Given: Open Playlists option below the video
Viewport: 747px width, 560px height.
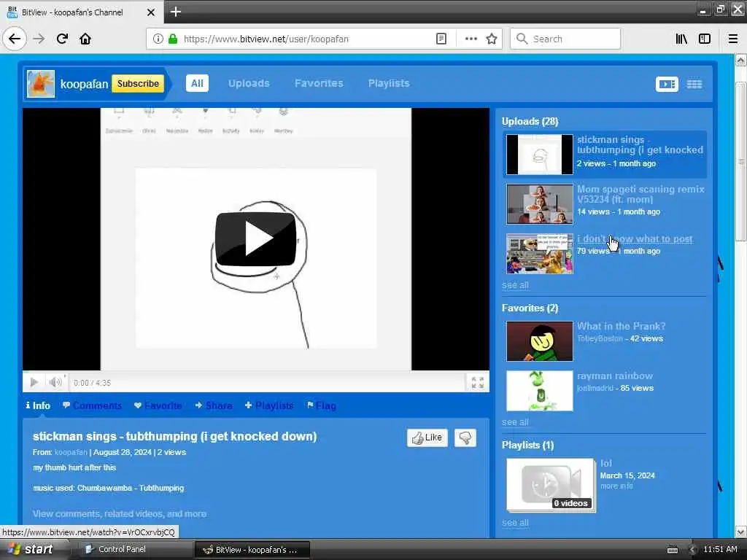Looking at the screenshot, I should pos(269,405).
